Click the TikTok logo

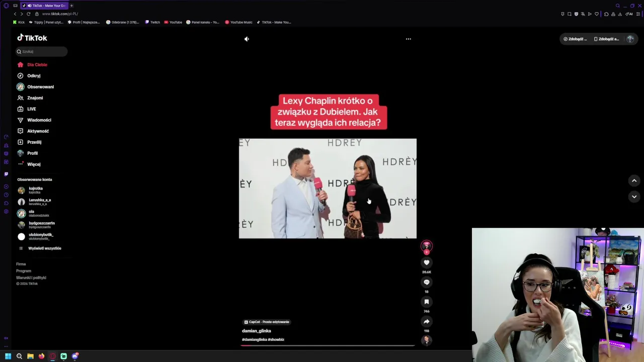(32, 38)
